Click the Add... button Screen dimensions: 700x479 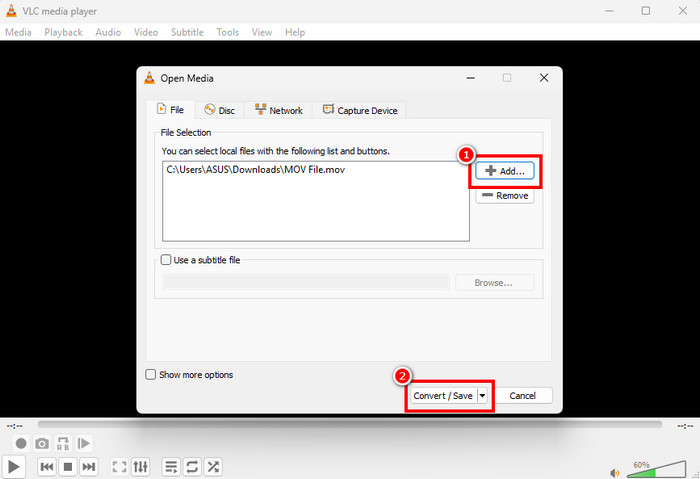click(x=505, y=171)
